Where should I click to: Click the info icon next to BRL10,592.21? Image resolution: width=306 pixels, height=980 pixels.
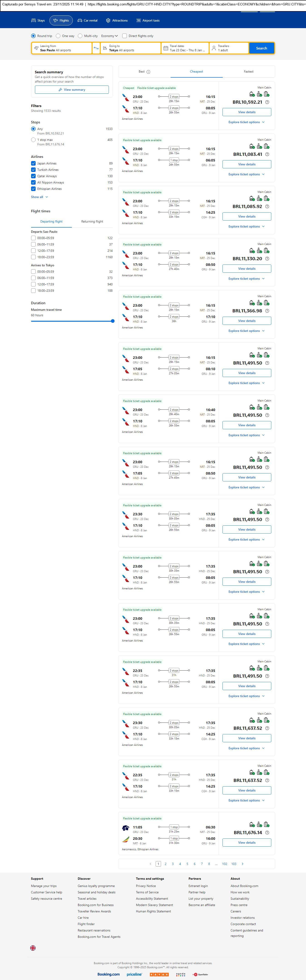click(267, 102)
